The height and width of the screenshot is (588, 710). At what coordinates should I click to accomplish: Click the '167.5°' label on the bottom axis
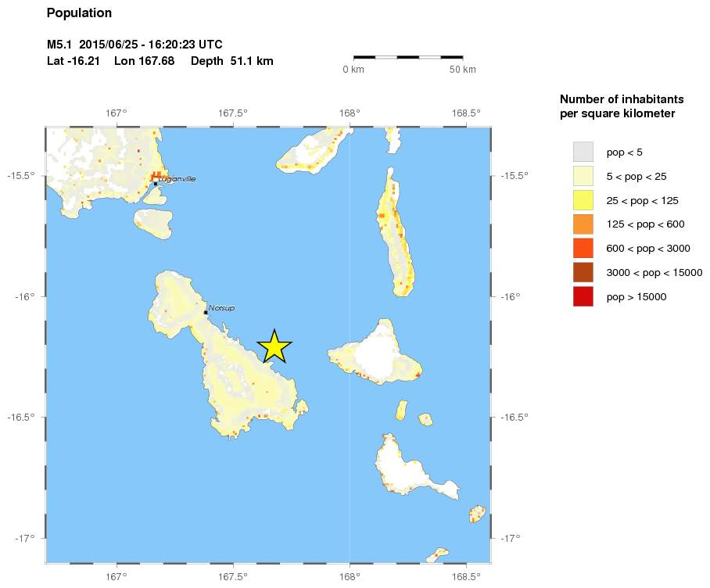point(233,577)
